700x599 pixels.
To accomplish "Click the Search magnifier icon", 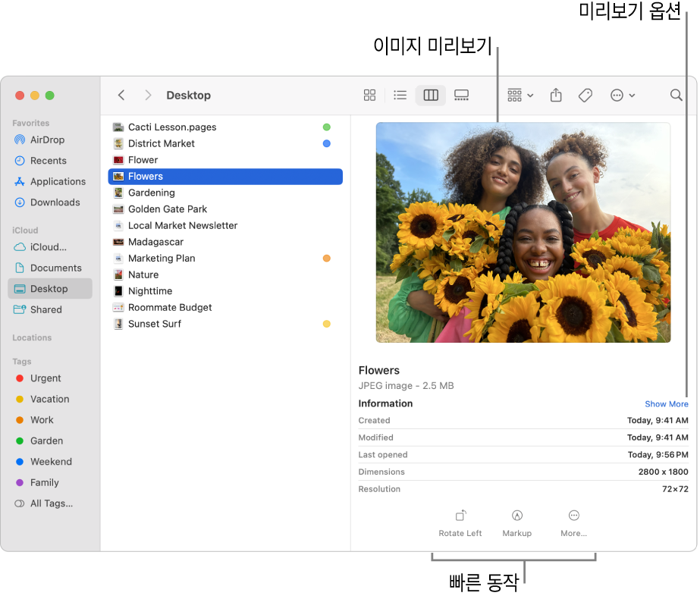I will coord(676,95).
